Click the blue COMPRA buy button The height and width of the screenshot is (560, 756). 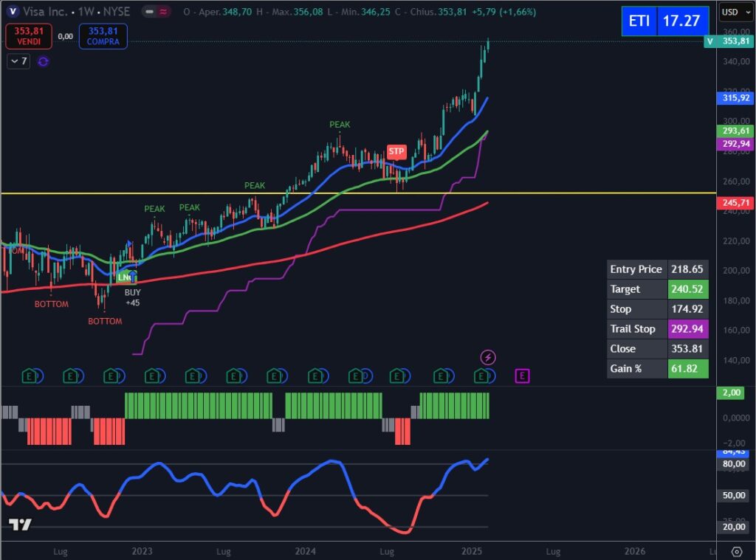[x=103, y=35]
